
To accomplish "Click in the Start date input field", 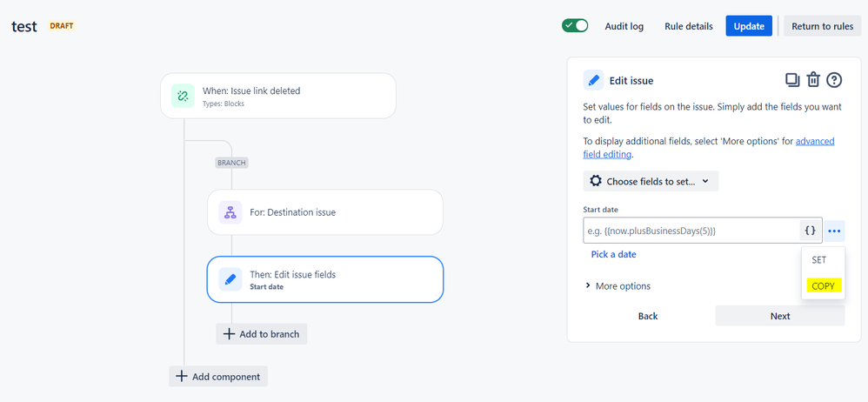I will tap(691, 231).
